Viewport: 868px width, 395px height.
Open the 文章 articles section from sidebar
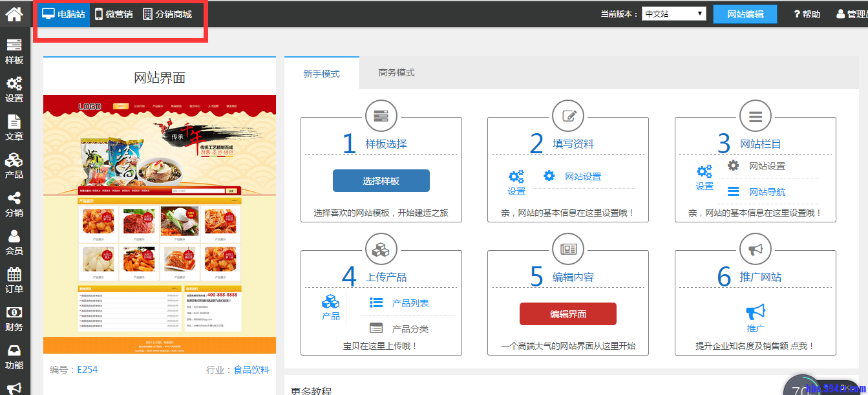(14, 129)
